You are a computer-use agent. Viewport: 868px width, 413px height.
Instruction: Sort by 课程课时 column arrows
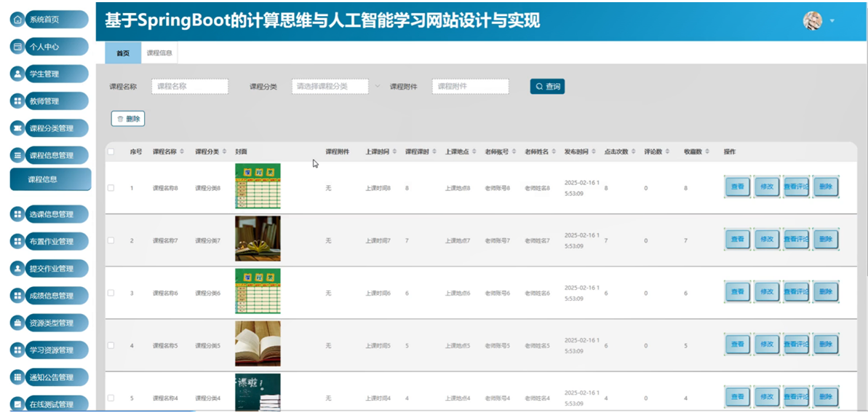(434, 152)
